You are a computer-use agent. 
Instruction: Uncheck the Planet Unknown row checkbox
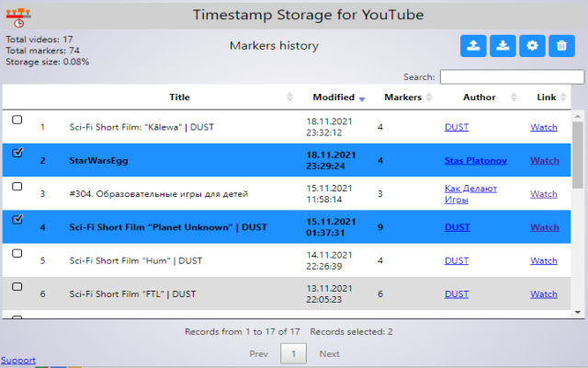17,219
